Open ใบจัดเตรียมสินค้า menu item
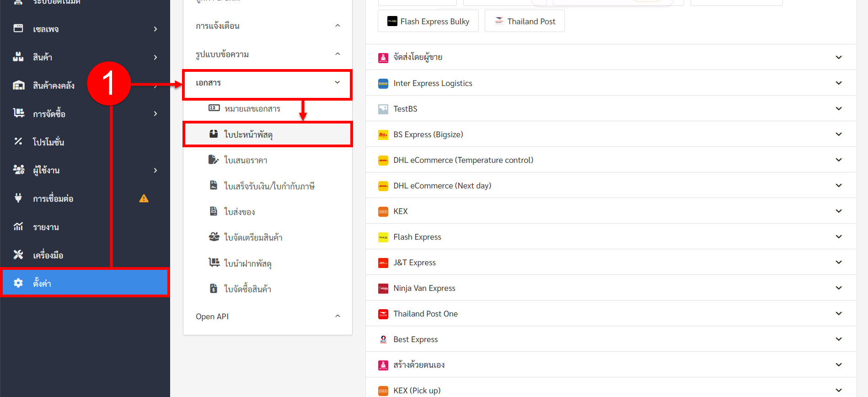This screenshot has width=868, height=397. [x=268, y=237]
